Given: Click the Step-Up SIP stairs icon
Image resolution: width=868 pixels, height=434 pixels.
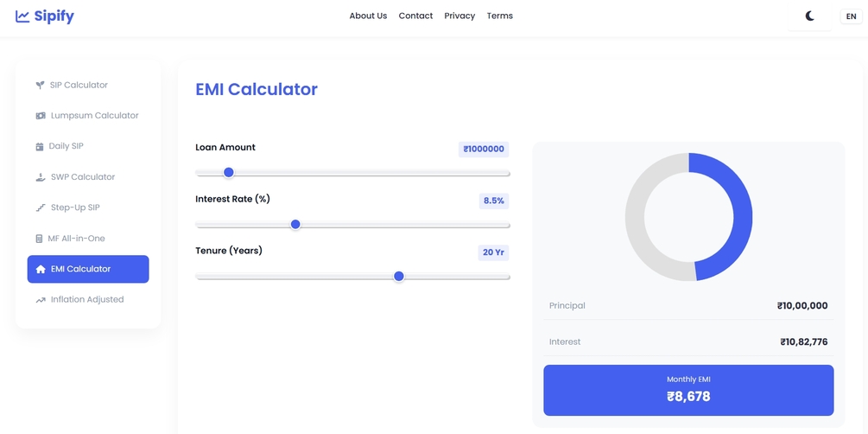Looking at the screenshot, I should pyautogui.click(x=40, y=208).
